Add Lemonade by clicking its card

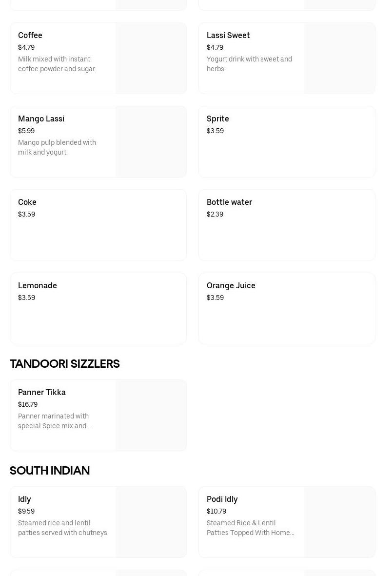[98, 308]
